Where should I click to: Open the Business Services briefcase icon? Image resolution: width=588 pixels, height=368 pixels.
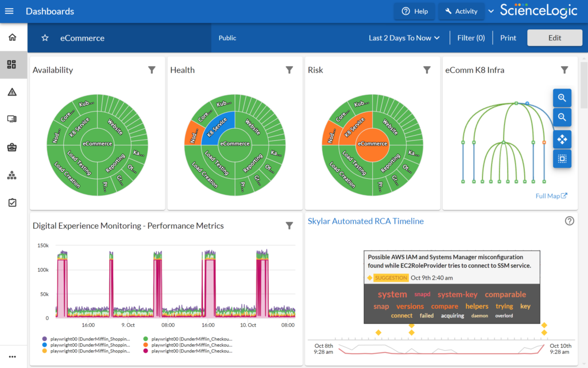coord(13,147)
